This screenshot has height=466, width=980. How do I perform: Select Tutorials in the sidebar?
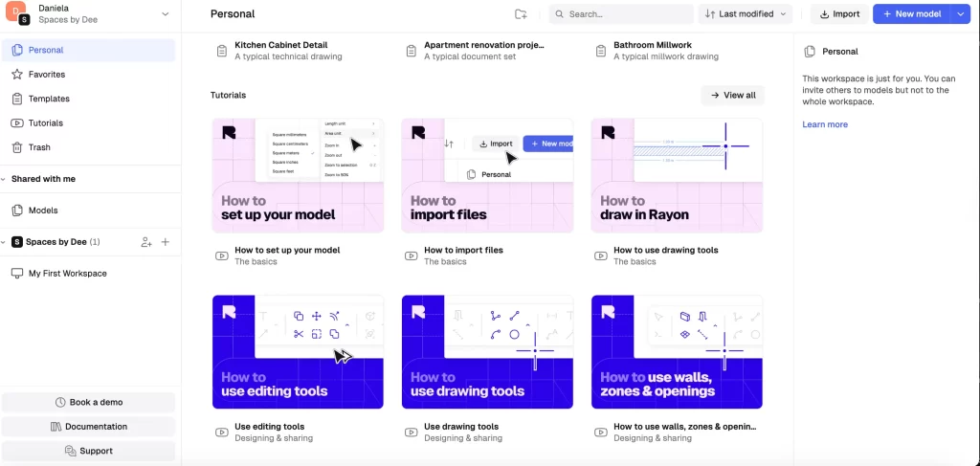(45, 123)
